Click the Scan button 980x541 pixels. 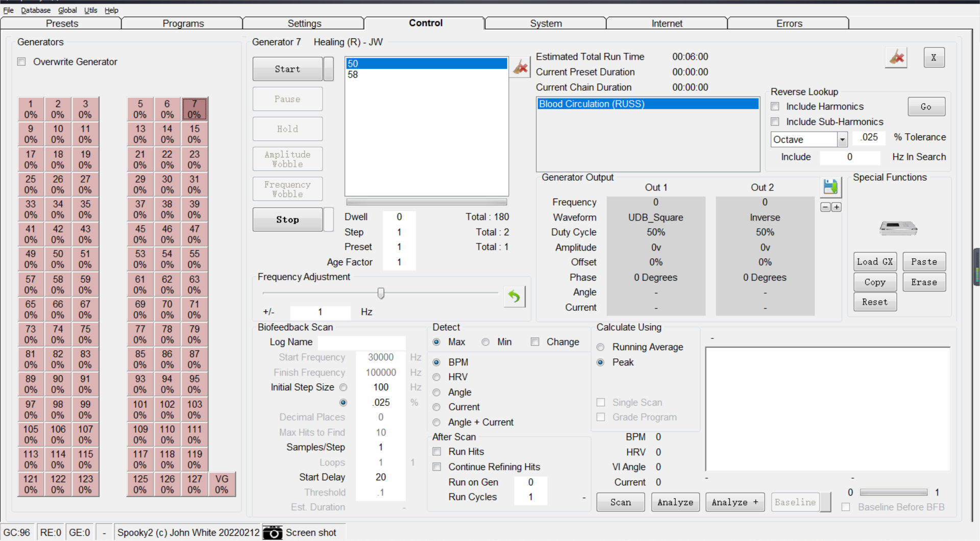click(620, 502)
